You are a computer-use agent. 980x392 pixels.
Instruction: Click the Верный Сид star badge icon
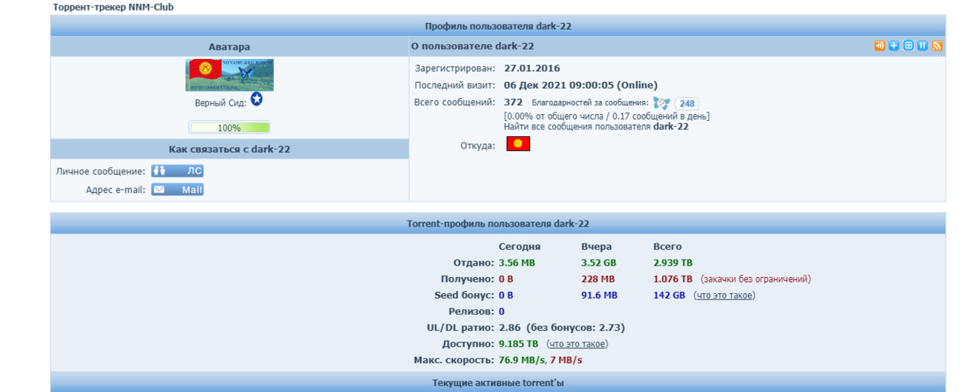click(256, 100)
